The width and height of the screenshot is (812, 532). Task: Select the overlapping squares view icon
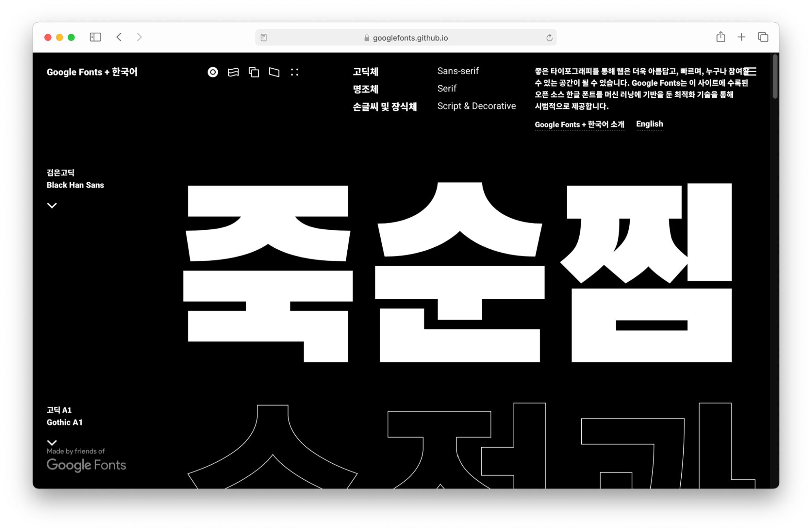tap(254, 72)
